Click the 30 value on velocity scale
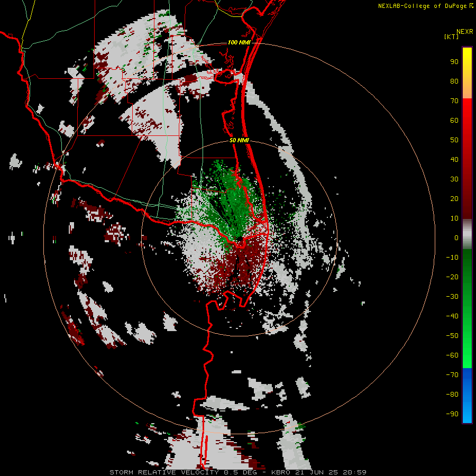The width and height of the screenshot is (476, 476). (454, 179)
